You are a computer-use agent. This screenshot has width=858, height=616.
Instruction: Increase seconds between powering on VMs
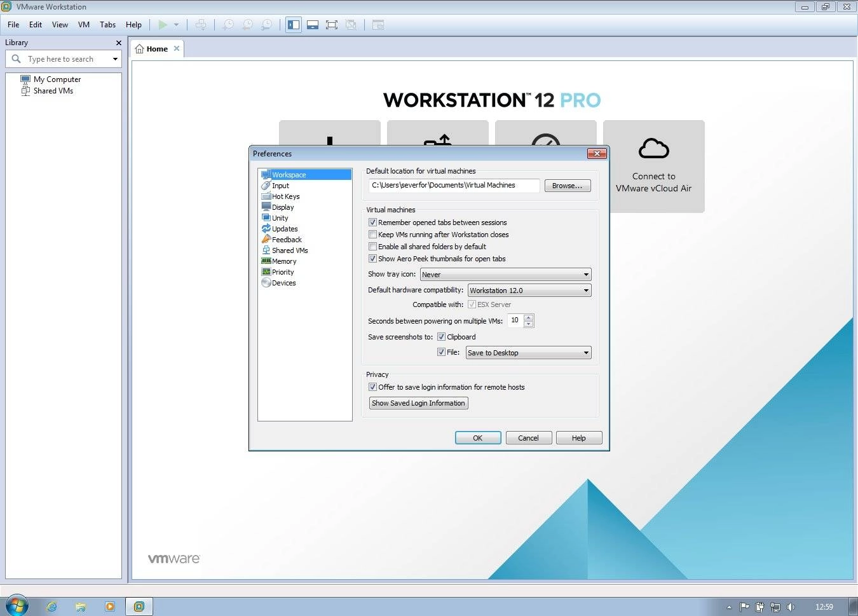pos(528,317)
